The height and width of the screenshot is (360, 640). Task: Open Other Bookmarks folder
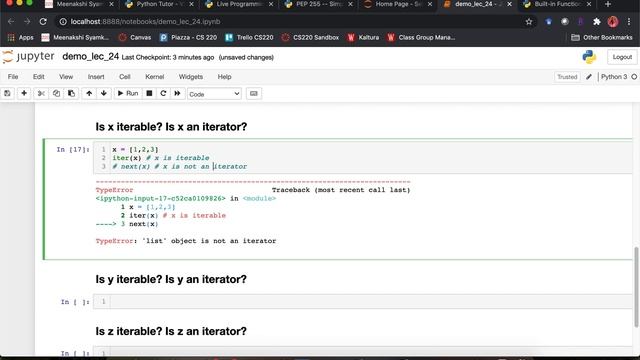coord(602,38)
